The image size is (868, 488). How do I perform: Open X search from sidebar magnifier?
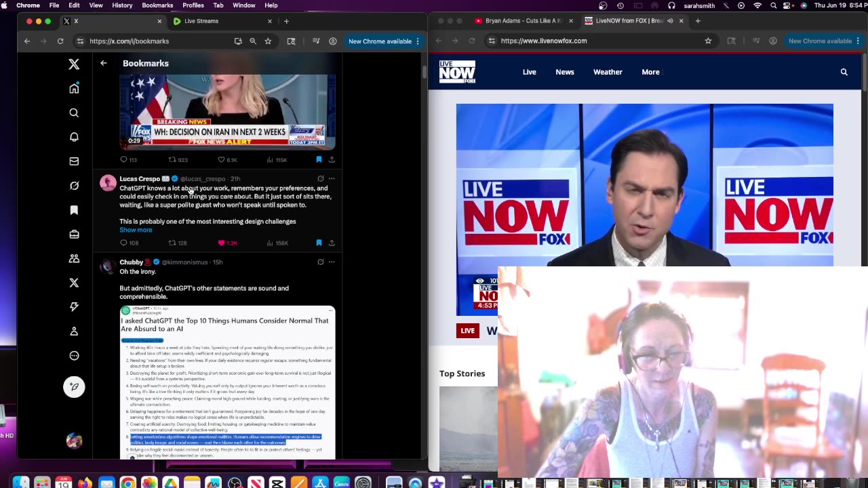pyautogui.click(x=74, y=113)
